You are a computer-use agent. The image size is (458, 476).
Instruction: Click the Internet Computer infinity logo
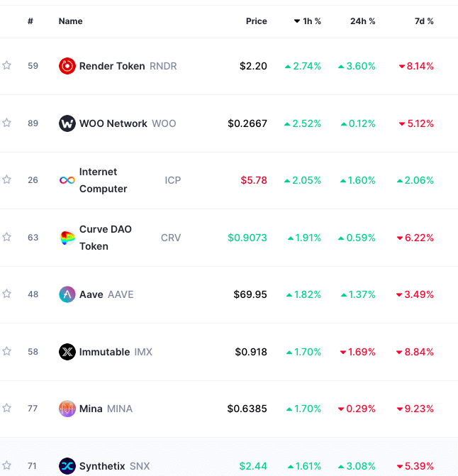pos(67,180)
